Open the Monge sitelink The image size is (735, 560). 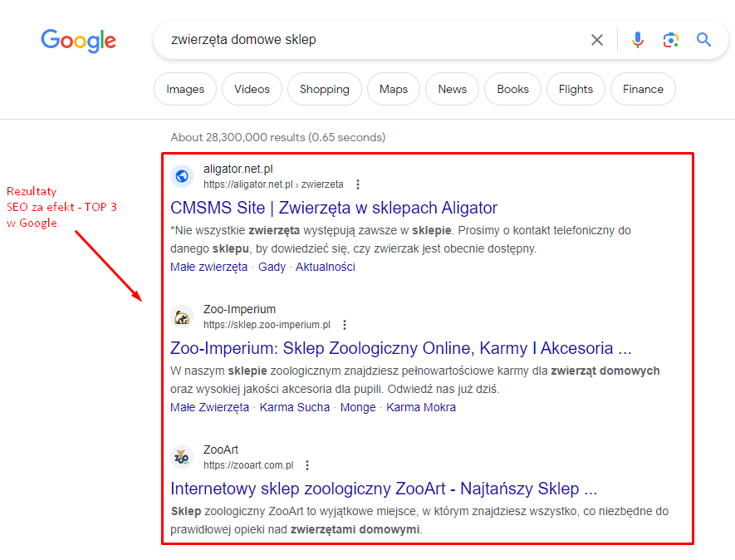tap(358, 407)
